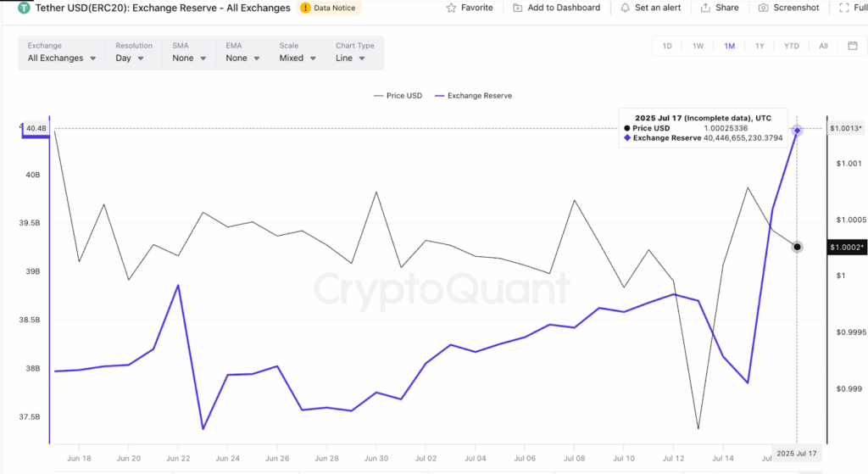Select the 1M time range
The height and width of the screenshot is (474, 868).
tap(730, 46)
